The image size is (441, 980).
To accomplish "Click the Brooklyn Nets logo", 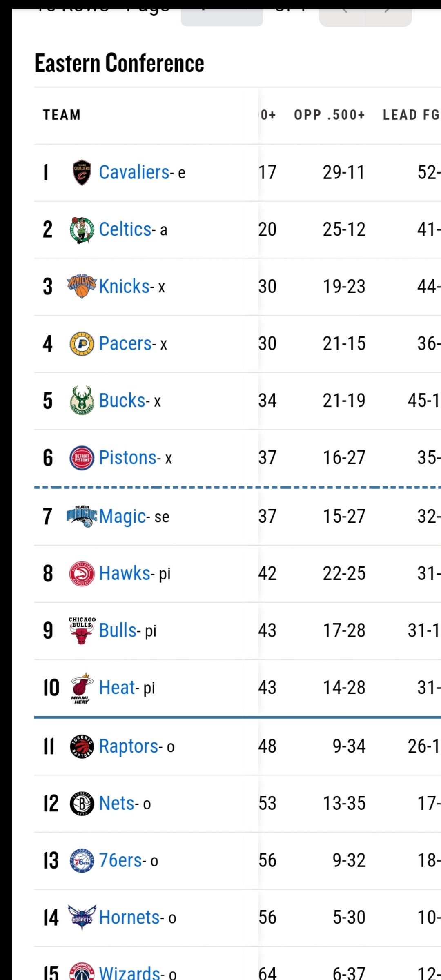I will click(82, 804).
